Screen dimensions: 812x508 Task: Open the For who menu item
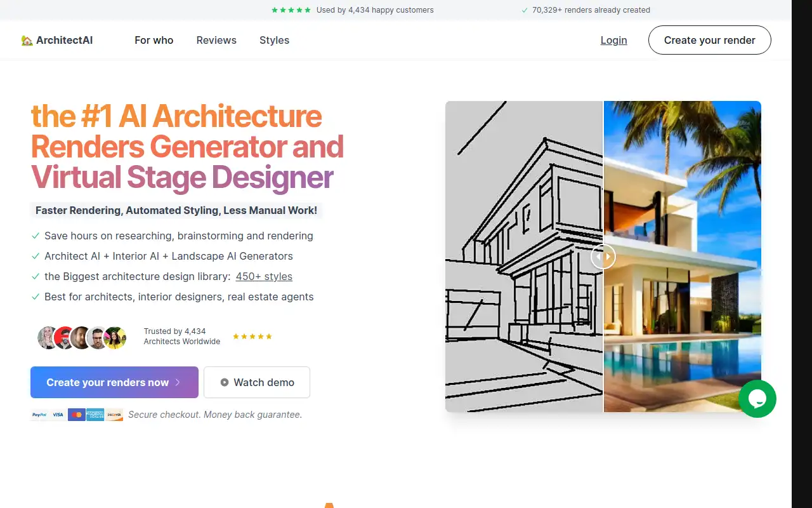click(x=154, y=41)
